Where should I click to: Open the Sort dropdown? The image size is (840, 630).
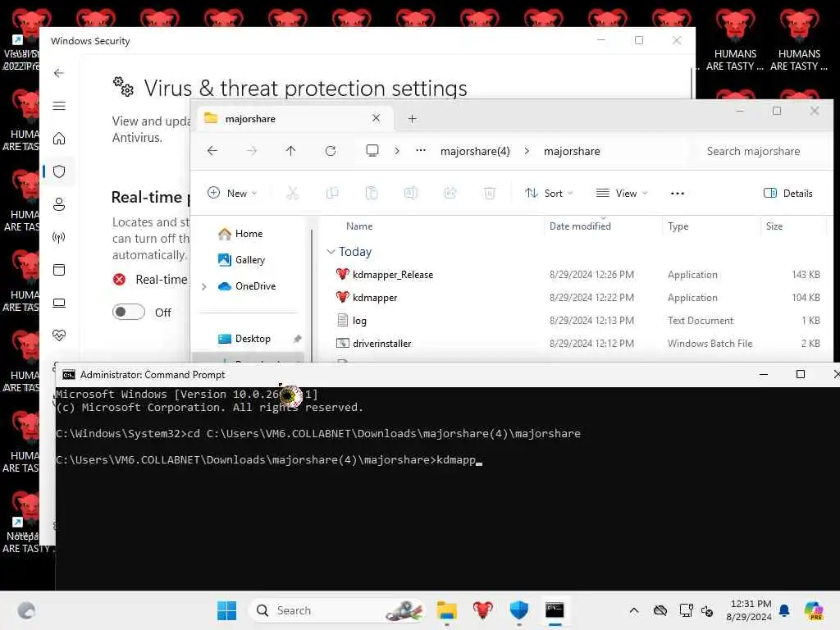click(549, 193)
